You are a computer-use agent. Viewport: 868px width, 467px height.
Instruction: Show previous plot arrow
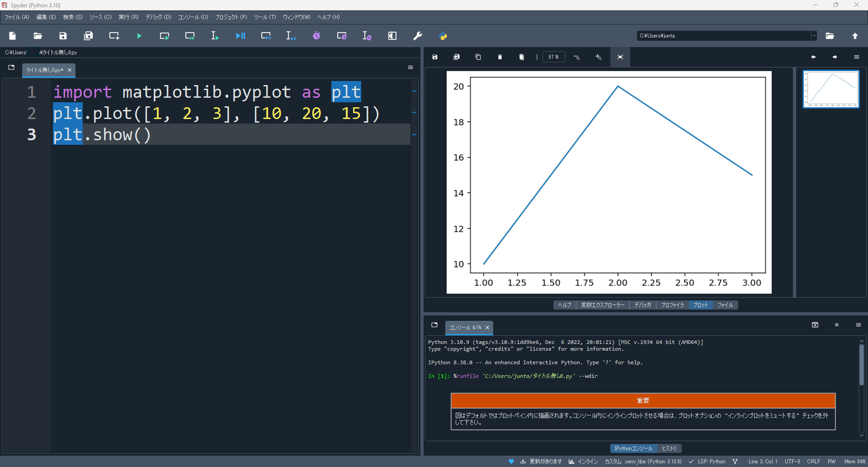coord(813,57)
